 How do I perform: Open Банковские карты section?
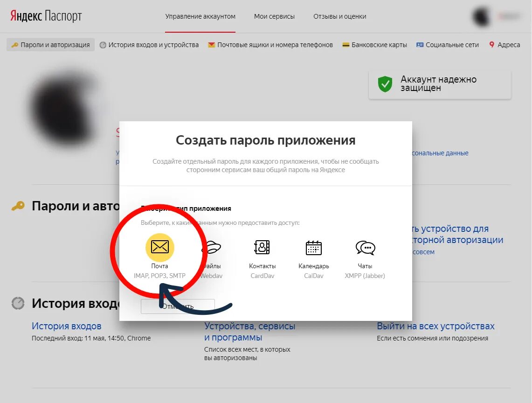pyautogui.click(x=374, y=45)
